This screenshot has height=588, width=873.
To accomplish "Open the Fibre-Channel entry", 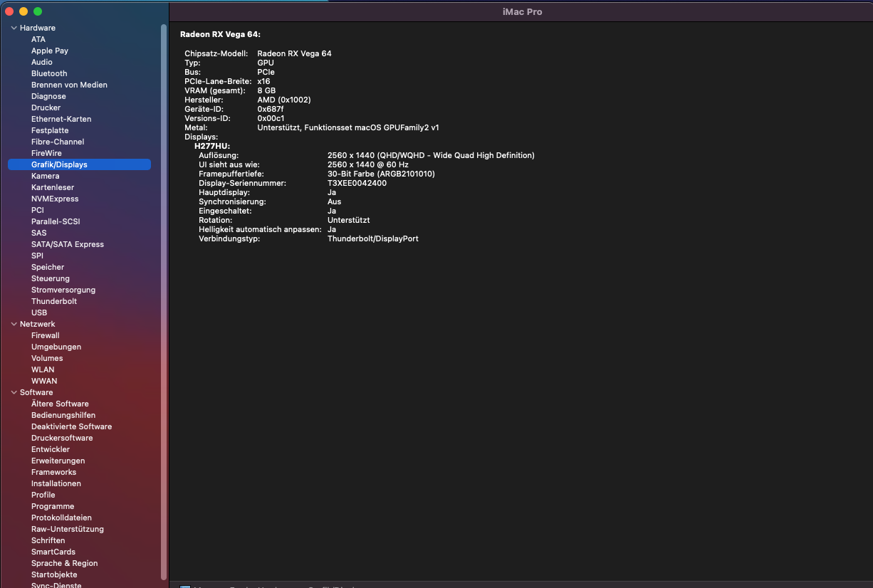I will tap(58, 142).
